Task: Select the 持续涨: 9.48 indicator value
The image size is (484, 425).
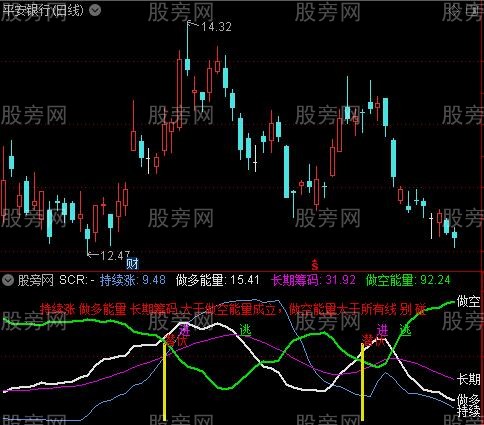Action: click(x=133, y=280)
